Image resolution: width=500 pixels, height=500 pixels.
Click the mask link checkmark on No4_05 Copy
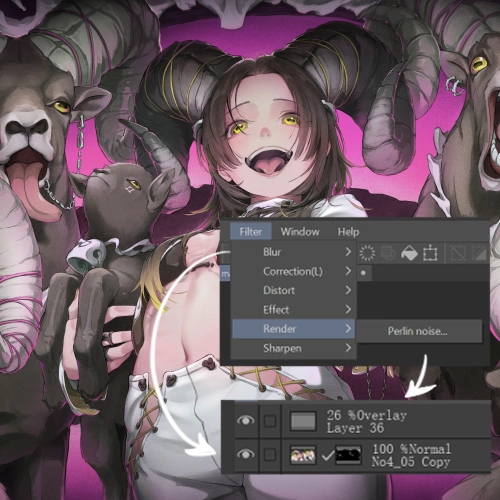[x=327, y=456]
